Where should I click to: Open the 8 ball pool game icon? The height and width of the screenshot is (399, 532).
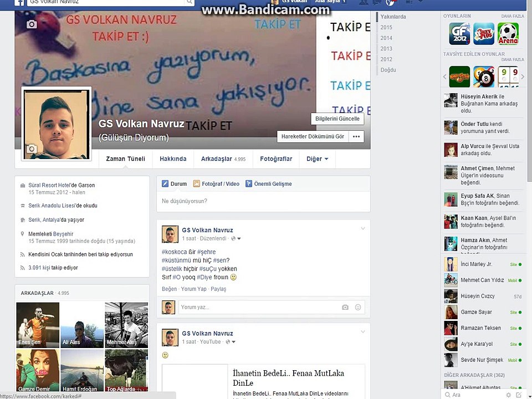483,76
